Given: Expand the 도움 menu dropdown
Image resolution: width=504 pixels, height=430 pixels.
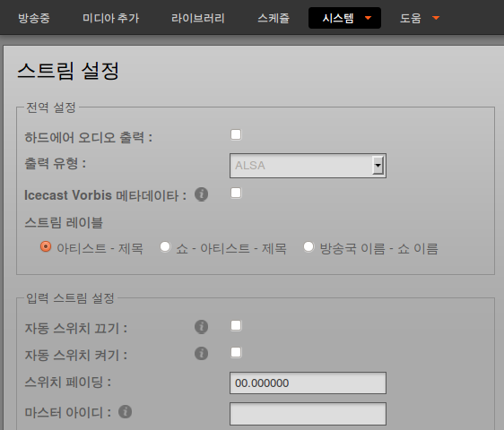Looking at the screenshot, I should point(419,18).
